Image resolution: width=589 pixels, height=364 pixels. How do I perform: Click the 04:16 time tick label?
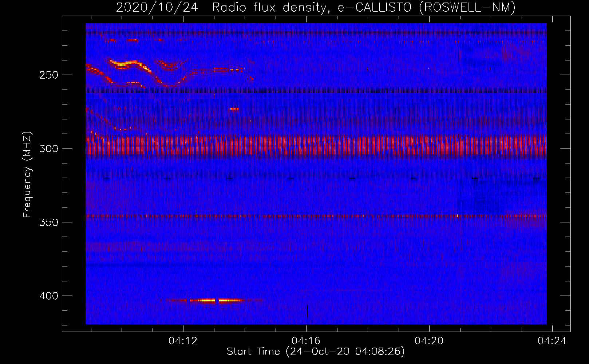[x=306, y=341]
